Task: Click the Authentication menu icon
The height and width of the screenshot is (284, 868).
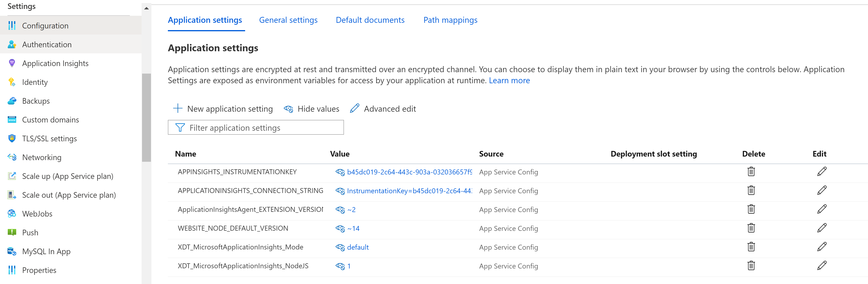Action: point(12,44)
